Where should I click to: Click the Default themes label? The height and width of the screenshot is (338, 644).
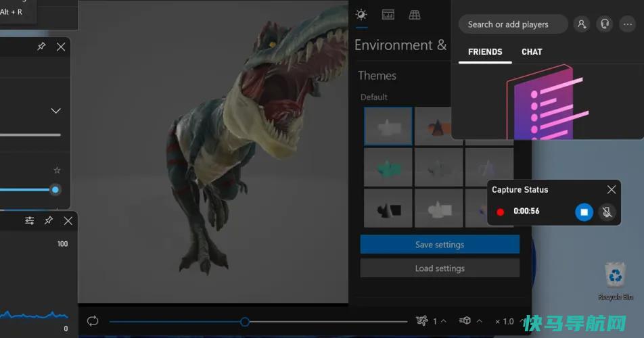coord(373,97)
